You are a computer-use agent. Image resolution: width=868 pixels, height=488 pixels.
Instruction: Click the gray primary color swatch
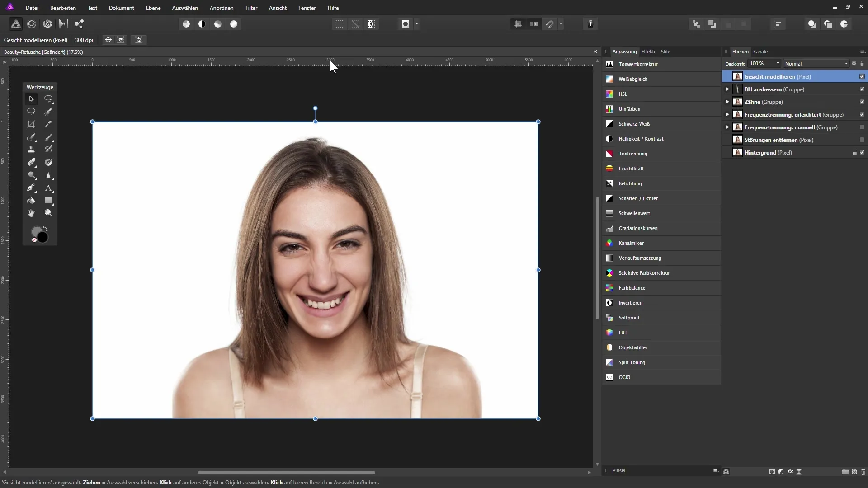coord(35,231)
